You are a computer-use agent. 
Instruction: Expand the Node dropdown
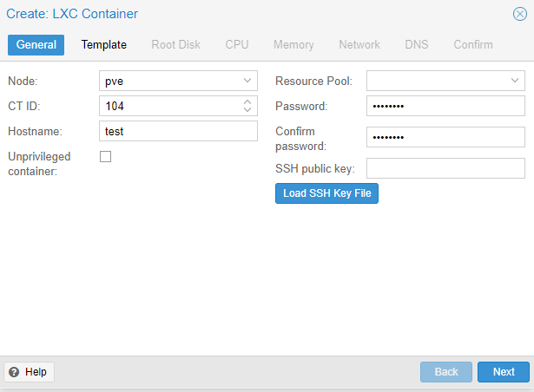(247, 81)
